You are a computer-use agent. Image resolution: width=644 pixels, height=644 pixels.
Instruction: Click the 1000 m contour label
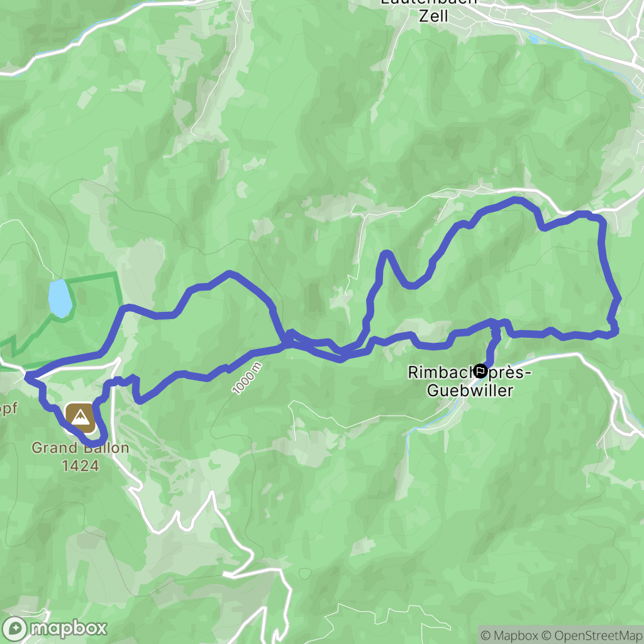tap(247, 378)
